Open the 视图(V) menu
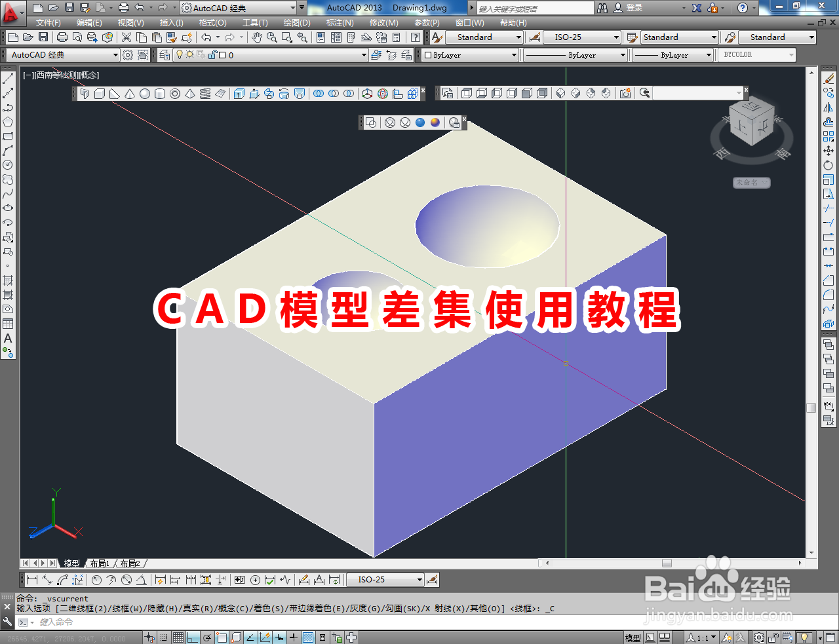Screen dimensions: 839x644 [130, 23]
